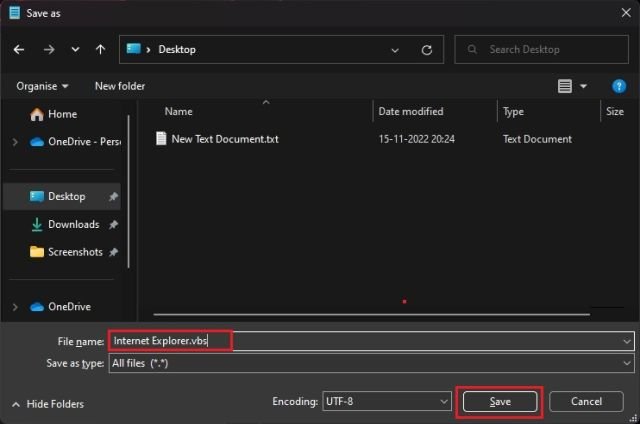Refresh the Desktop folder view

pyautogui.click(x=427, y=50)
